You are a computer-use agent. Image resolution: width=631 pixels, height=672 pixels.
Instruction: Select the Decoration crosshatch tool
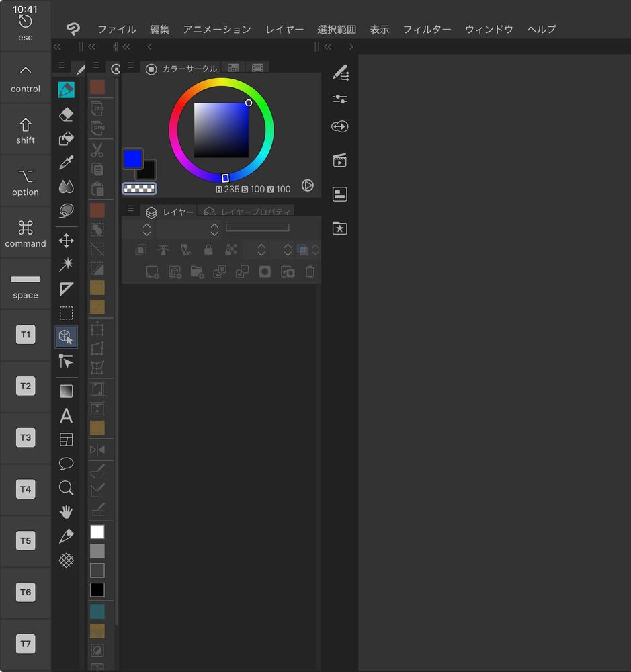(x=66, y=560)
